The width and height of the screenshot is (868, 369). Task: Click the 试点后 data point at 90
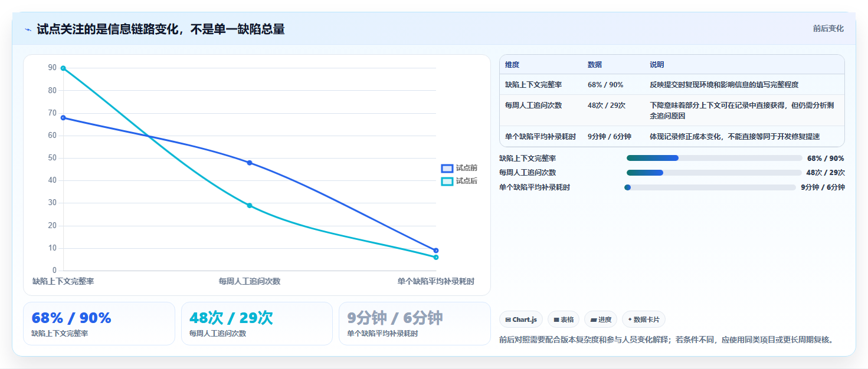point(63,68)
